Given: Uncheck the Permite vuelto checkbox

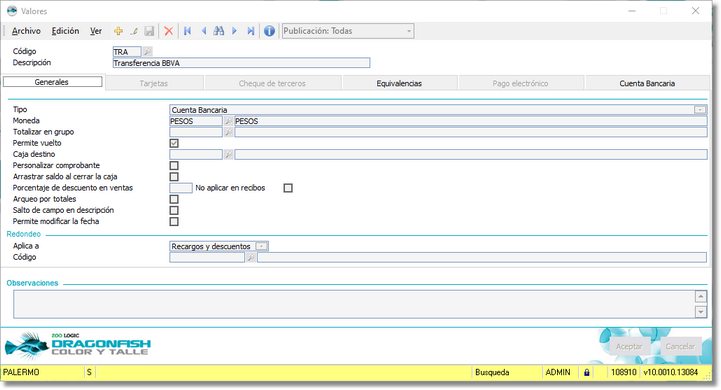Looking at the screenshot, I should [174, 143].
